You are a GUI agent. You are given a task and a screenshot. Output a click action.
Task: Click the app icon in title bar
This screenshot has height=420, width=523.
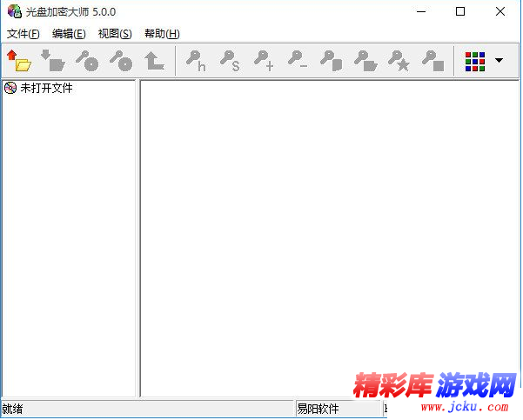(12, 11)
